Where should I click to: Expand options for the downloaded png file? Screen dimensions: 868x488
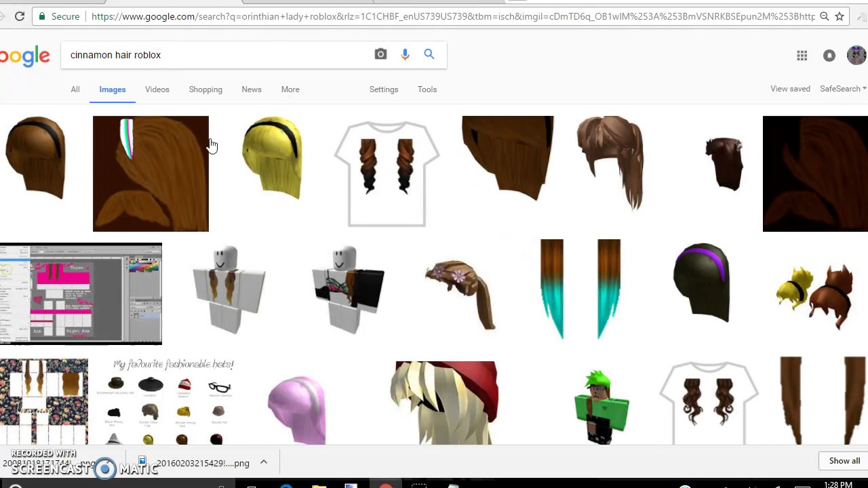click(264, 462)
